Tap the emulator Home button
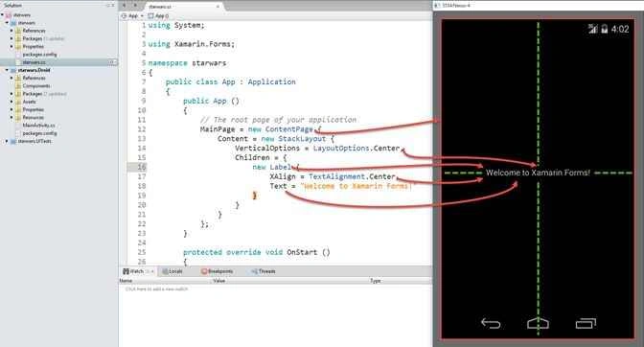 538,323
